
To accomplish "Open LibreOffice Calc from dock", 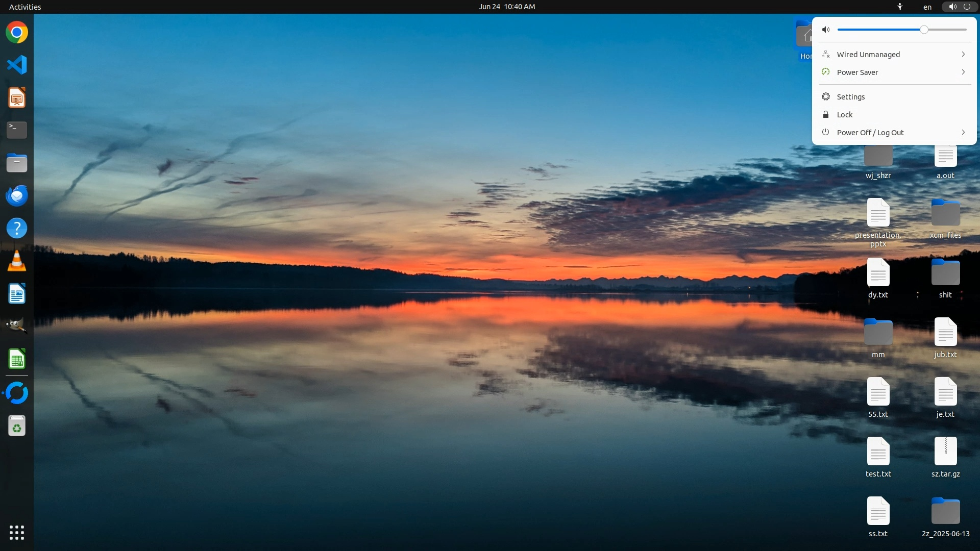I will 17,359.
